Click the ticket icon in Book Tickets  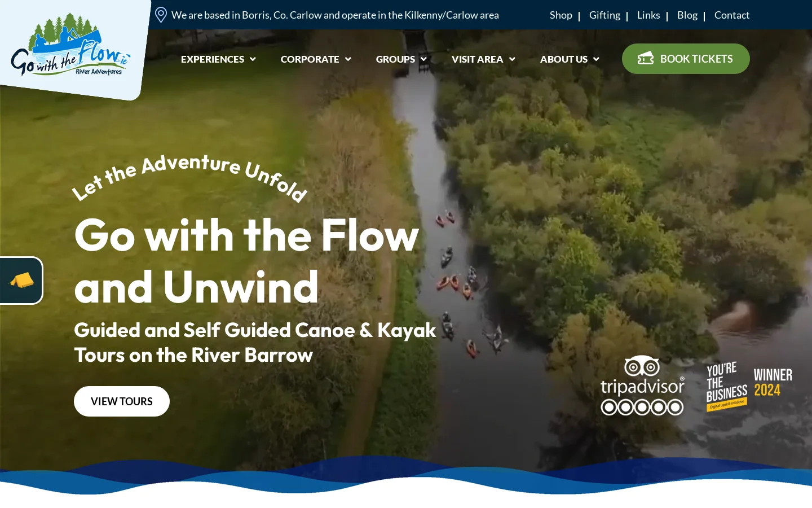tap(646, 59)
